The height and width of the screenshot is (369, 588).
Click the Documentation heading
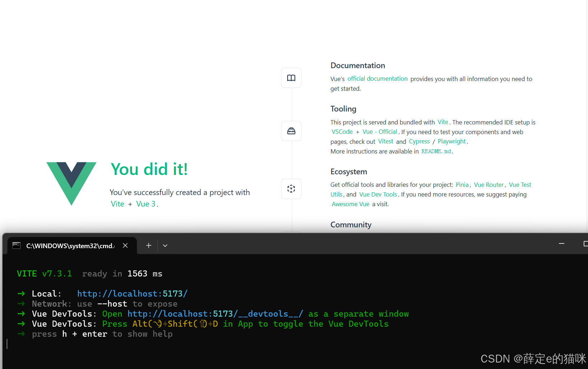[x=358, y=66]
